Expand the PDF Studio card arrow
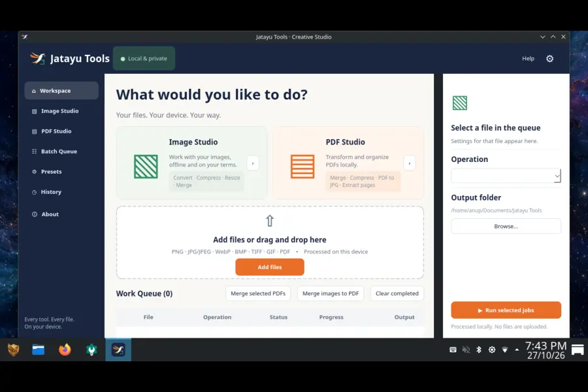 click(x=410, y=163)
